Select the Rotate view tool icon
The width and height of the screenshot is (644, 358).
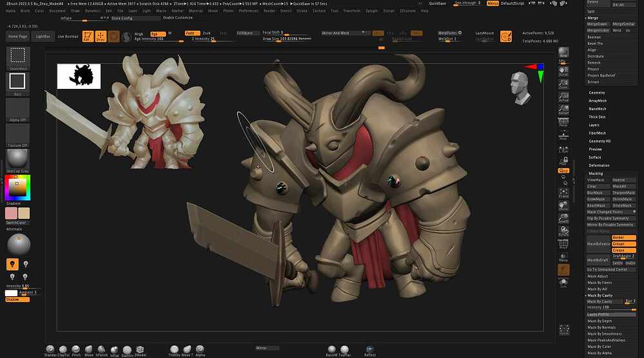[563, 231]
